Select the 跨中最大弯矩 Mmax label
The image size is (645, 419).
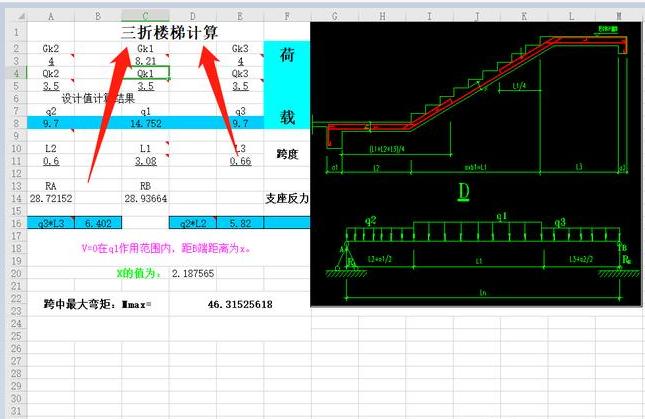pos(97,304)
